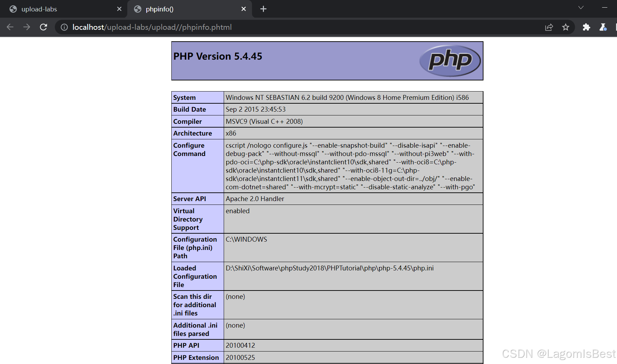
Task: Select the PHP API label
Action: coord(186,346)
